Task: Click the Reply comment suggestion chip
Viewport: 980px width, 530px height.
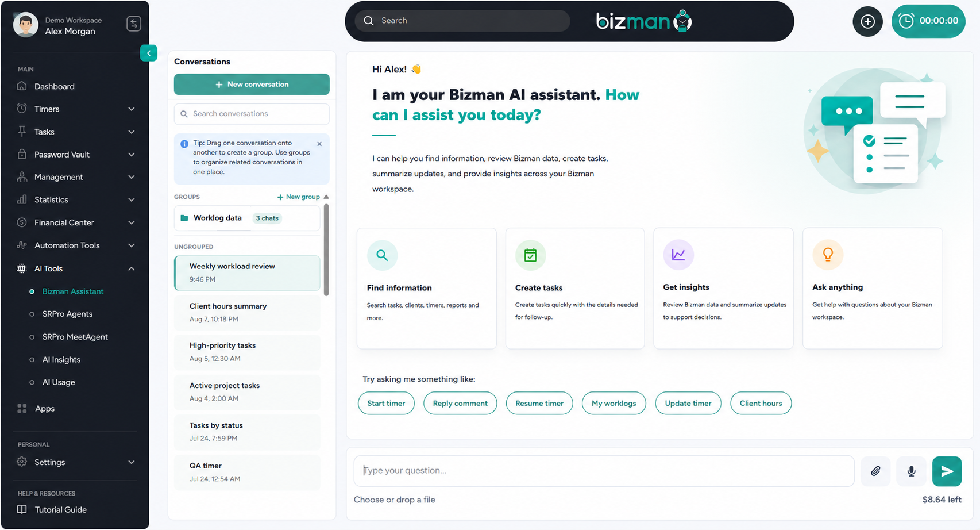Action: click(x=460, y=403)
